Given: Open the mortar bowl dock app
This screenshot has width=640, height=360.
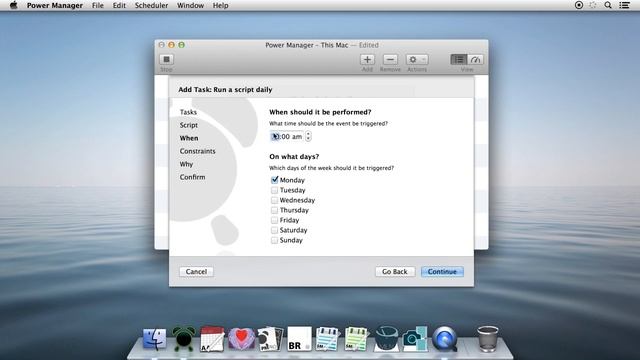Looking at the screenshot, I should tap(386, 339).
